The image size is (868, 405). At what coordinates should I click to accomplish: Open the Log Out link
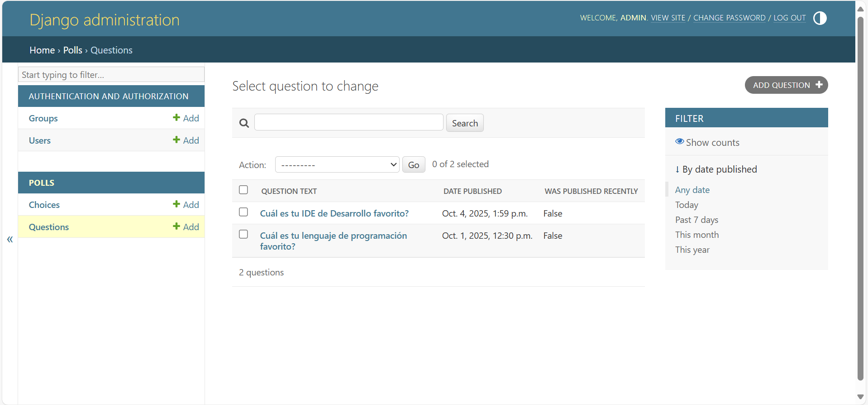tap(789, 18)
